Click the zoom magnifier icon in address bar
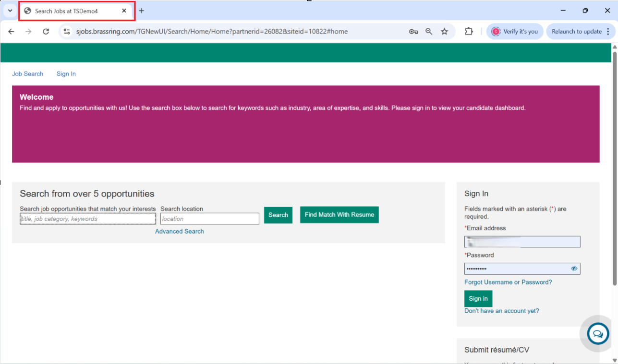The image size is (618, 364). click(x=429, y=32)
